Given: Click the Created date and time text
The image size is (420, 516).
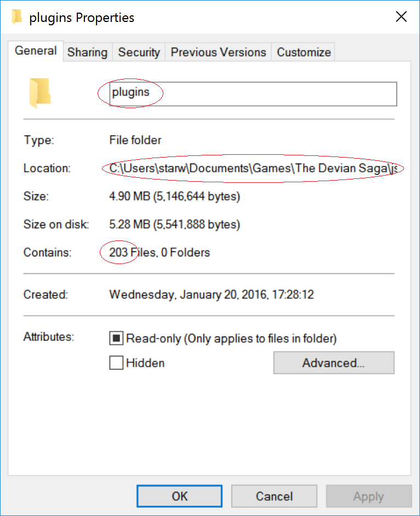Looking at the screenshot, I should 211,295.
